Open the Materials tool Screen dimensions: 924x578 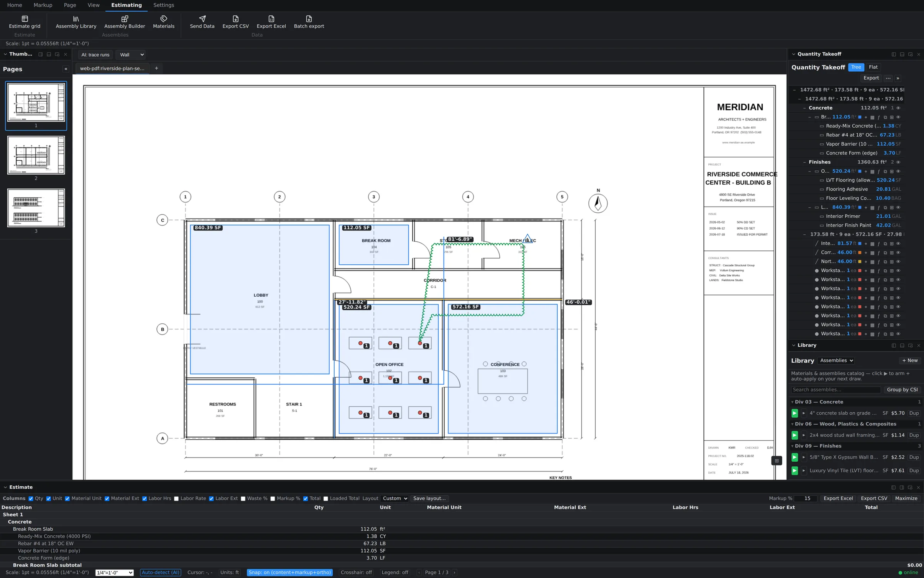point(164,22)
